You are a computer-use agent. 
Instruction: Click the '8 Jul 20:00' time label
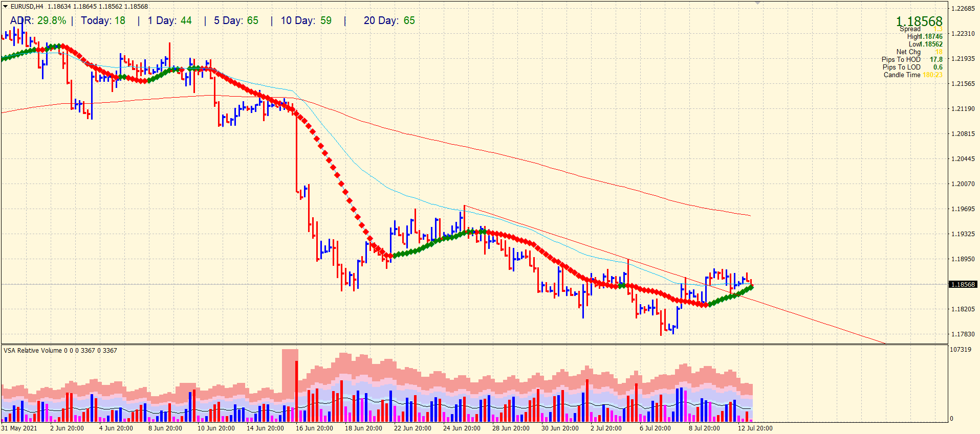click(705, 428)
